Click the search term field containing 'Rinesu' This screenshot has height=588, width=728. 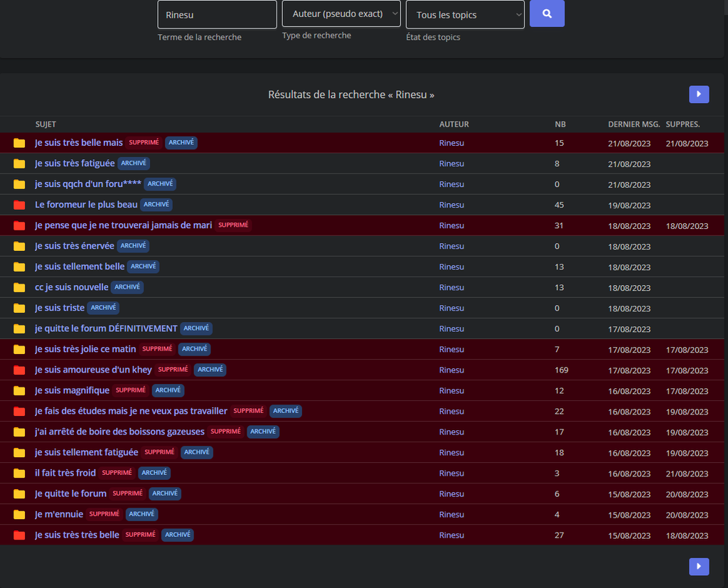click(217, 14)
